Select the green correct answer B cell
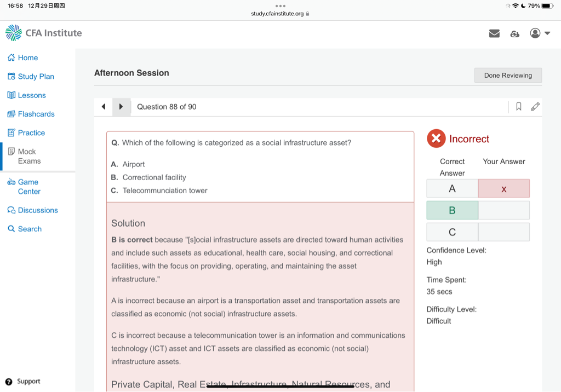561x392 pixels. [452, 210]
